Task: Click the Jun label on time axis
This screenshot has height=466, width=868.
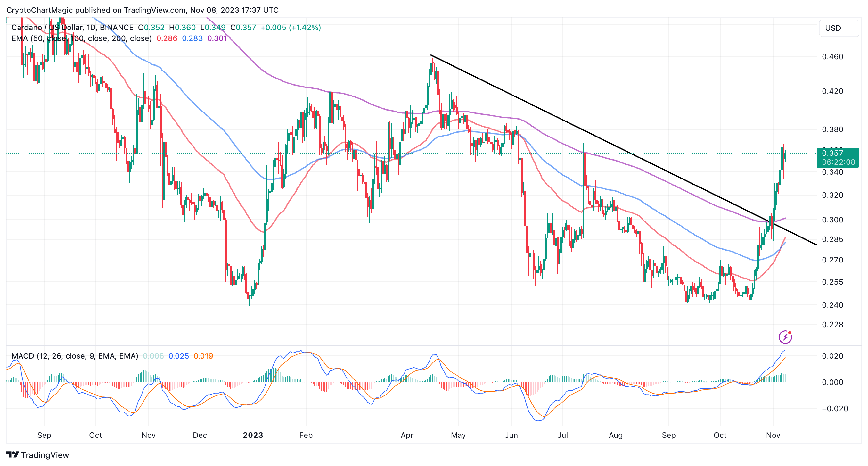Action: click(511, 435)
